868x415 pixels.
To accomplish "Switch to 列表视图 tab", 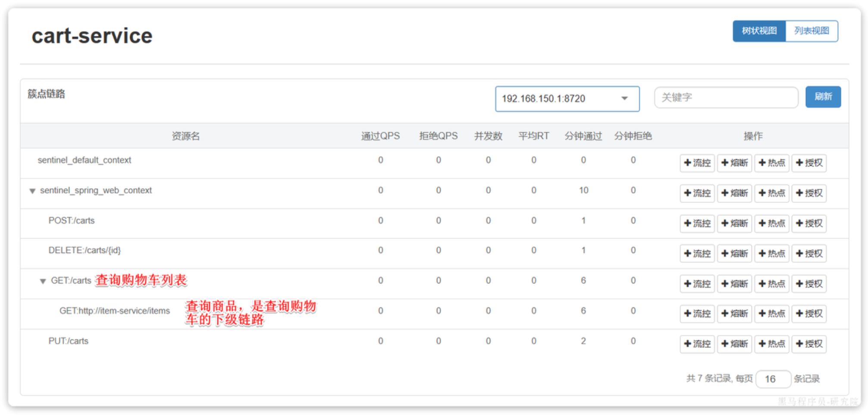I will [x=812, y=31].
